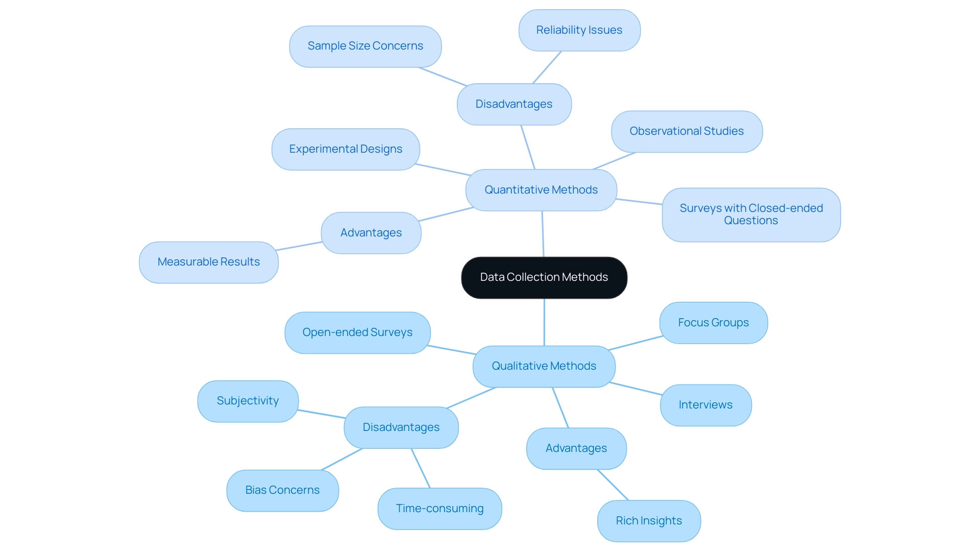
Task: Toggle visibility of Subjectivity node
Action: pyautogui.click(x=247, y=401)
